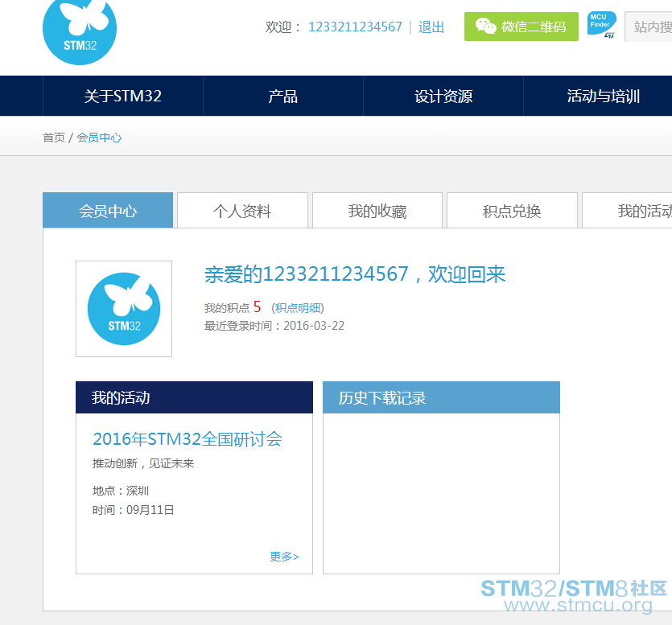Screen dimensions: 672x625
Task: Click the username 1233211234567 link in header
Action: [355, 27]
